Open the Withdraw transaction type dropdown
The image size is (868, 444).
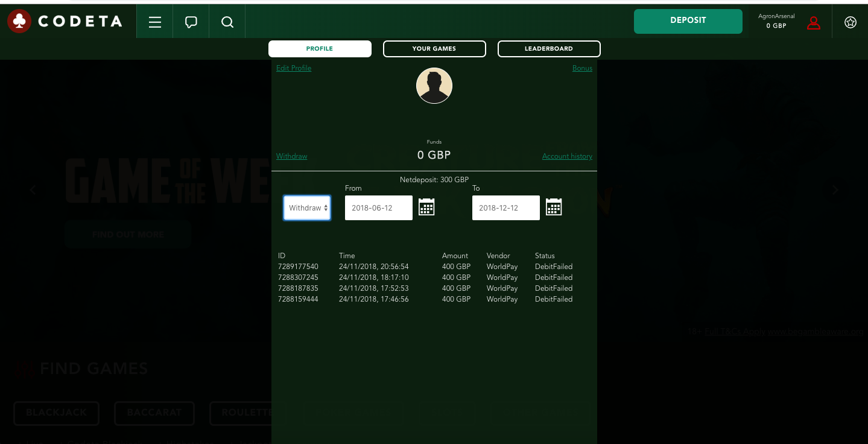point(307,208)
